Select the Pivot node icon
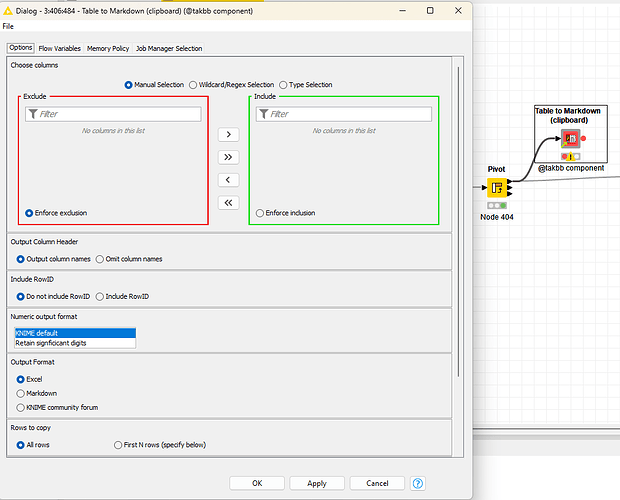Viewport: 620px width, 500px height. [x=497, y=188]
